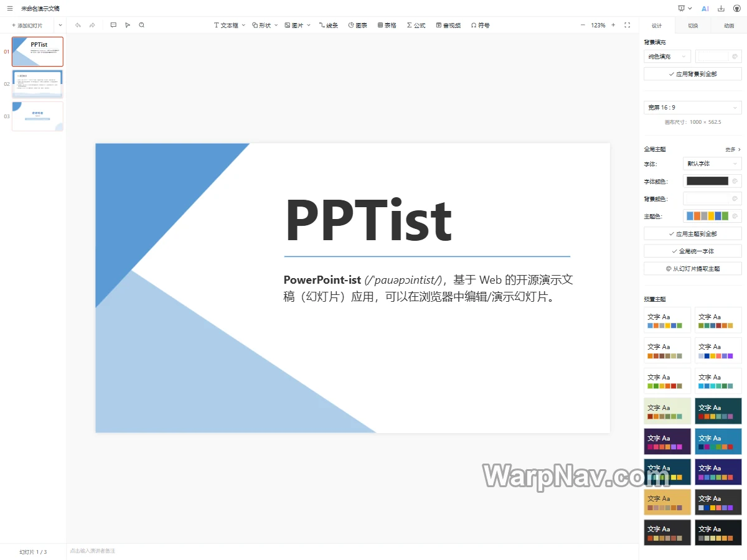747x560 pixels.
Task: Open the 背景填充 color picker swatch
Action: coord(718,57)
